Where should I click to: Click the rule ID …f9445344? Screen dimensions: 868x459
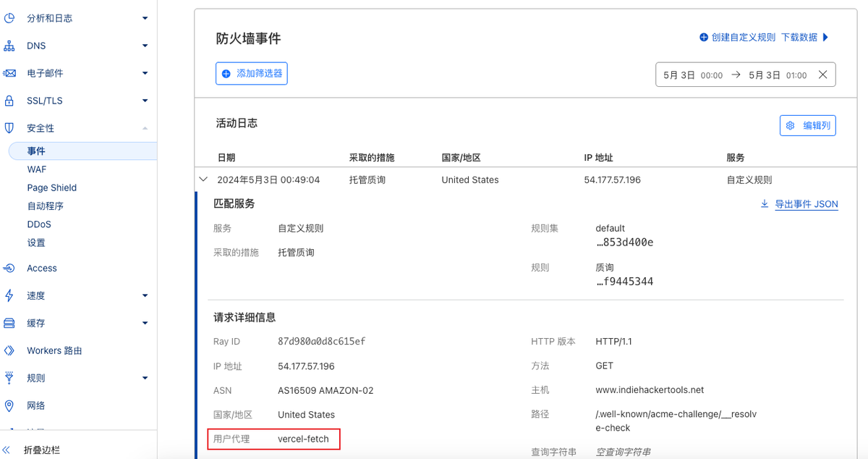click(x=624, y=281)
